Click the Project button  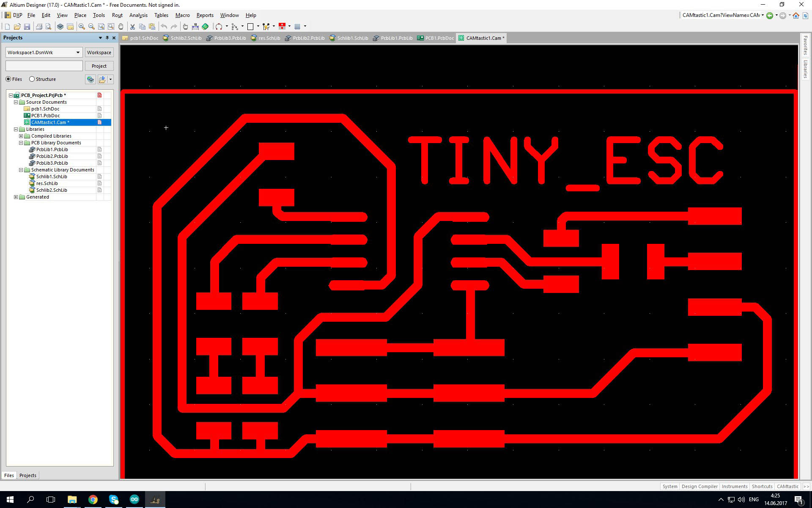(99, 66)
